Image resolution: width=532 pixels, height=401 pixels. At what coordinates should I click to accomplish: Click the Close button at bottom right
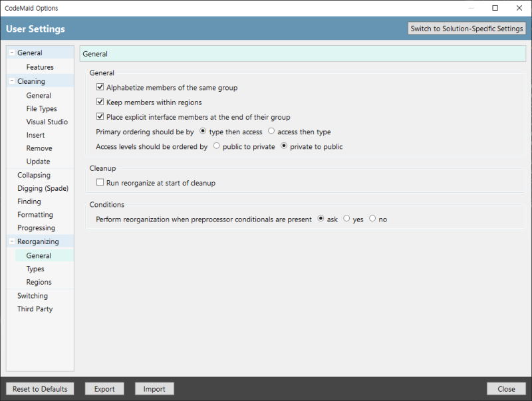click(x=506, y=389)
